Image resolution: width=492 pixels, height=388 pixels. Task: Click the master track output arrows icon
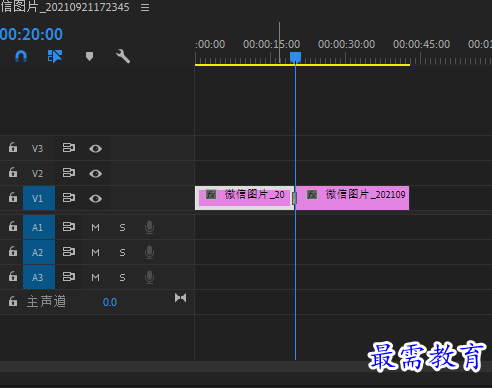(180, 298)
